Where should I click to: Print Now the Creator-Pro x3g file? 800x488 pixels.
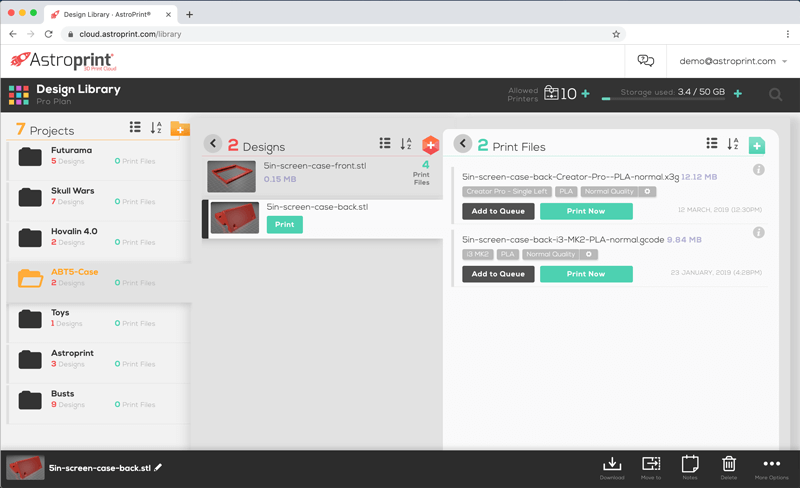point(586,211)
